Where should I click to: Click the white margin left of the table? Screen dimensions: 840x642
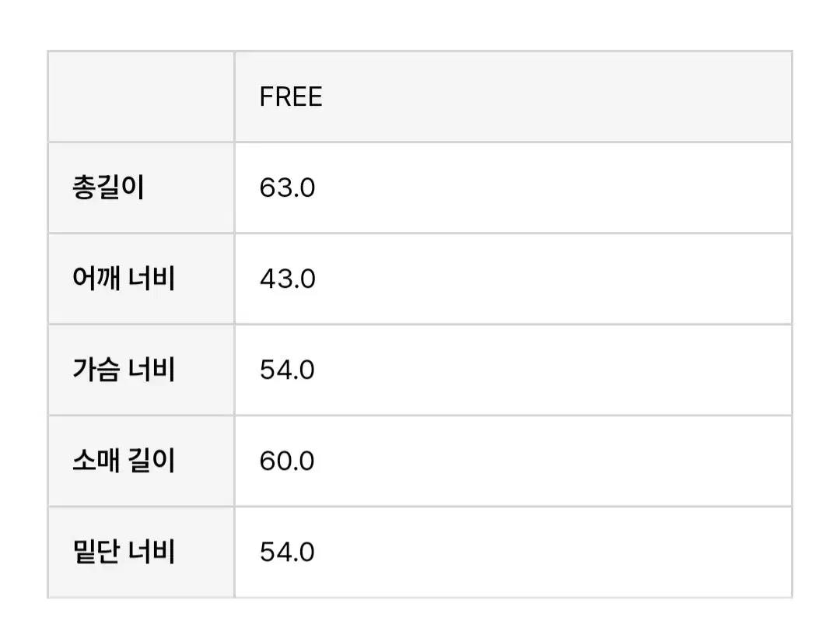23,323
